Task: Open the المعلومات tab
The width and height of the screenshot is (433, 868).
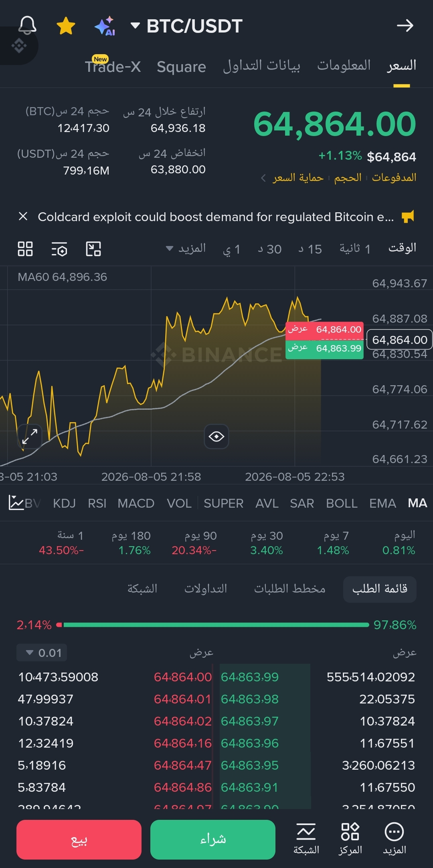Action: pos(344,65)
